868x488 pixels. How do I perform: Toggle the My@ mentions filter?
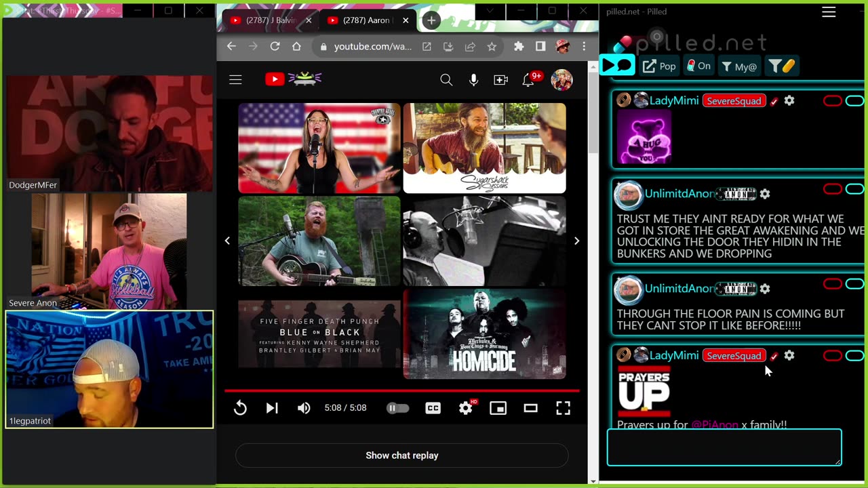(738, 66)
